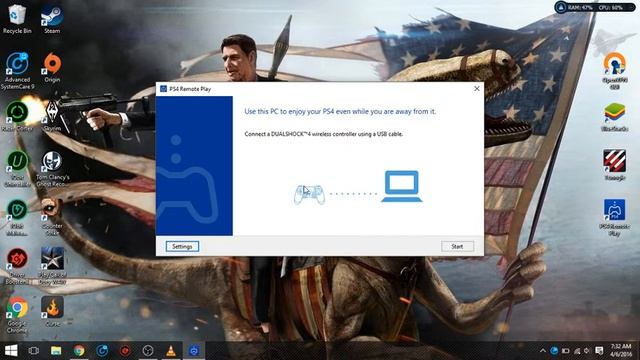Image resolution: width=640 pixels, height=360 pixels.
Task: Select the green recycle-arrows shortcut beside Skyrim
Action: coord(17,116)
